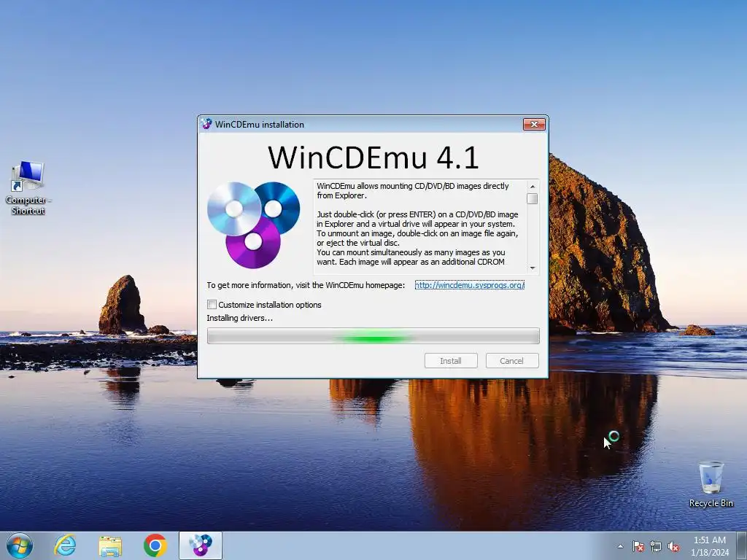Launch Google Chrome from the taskbar

coord(155,545)
